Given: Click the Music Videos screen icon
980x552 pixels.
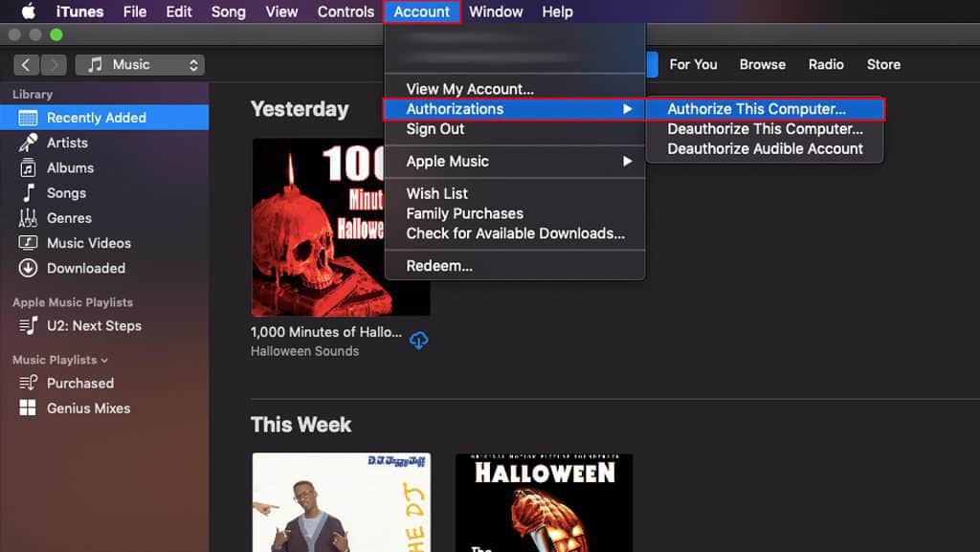Looking at the screenshot, I should click(28, 243).
